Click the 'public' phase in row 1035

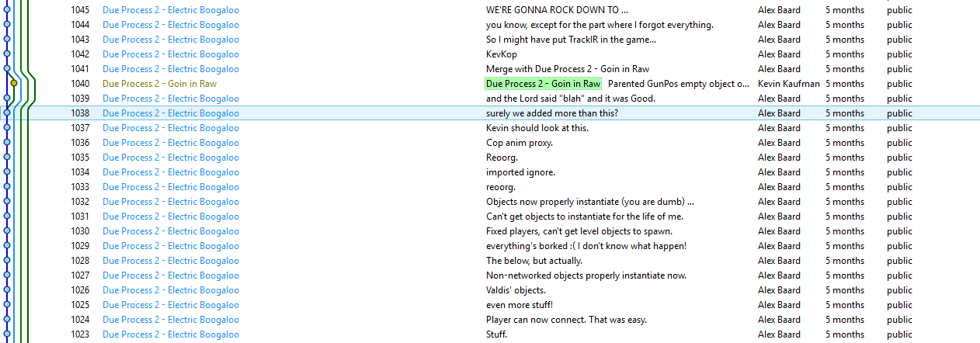point(900,158)
